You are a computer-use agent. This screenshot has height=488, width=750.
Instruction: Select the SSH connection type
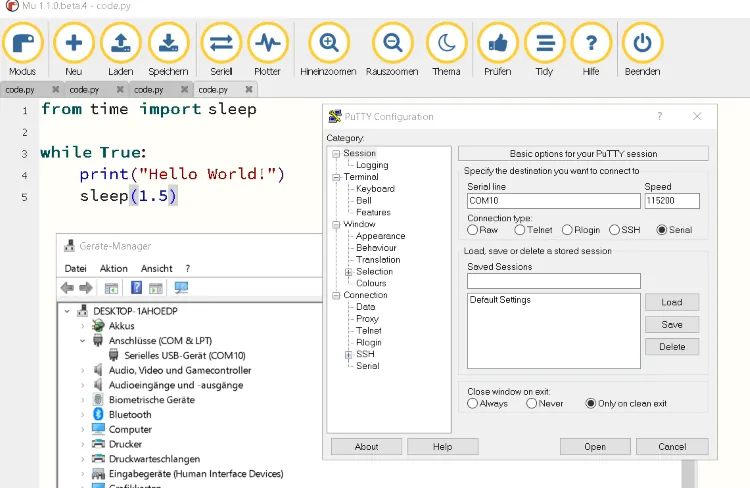(x=616, y=230)
